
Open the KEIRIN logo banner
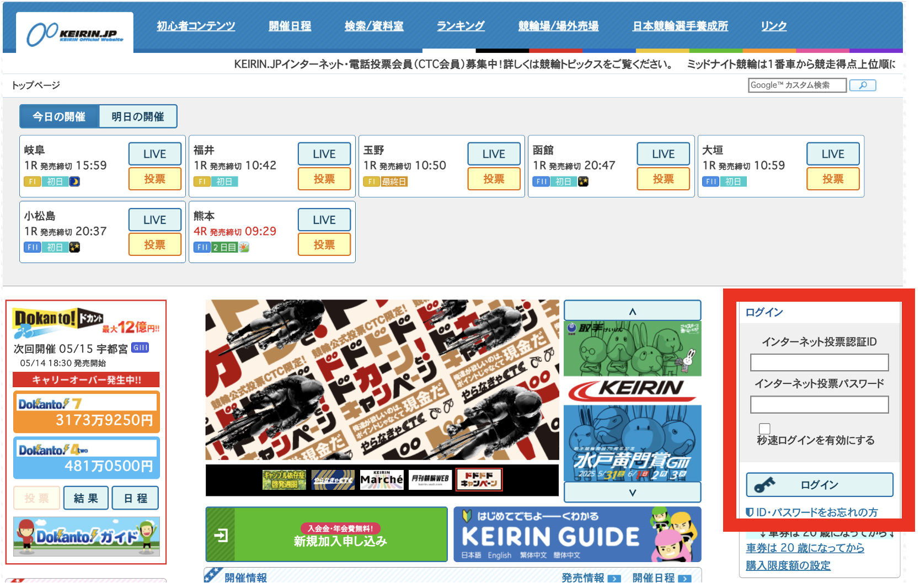coord(633,391)
